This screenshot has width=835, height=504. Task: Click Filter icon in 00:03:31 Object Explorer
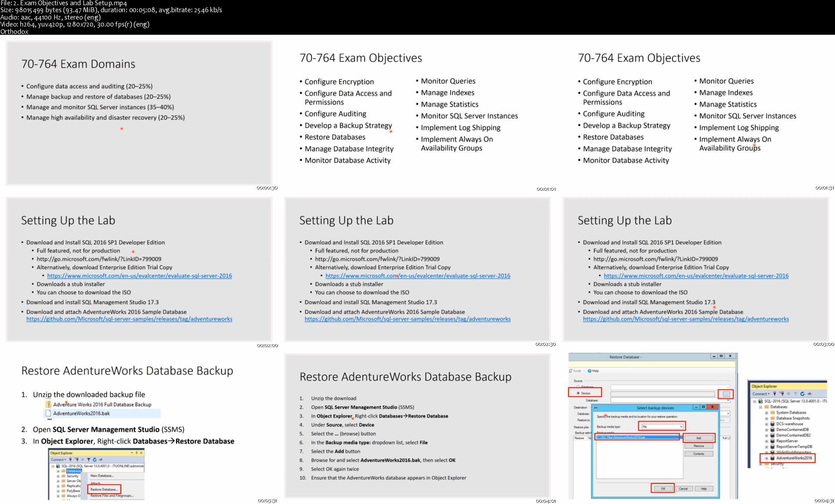coord(88,459)
